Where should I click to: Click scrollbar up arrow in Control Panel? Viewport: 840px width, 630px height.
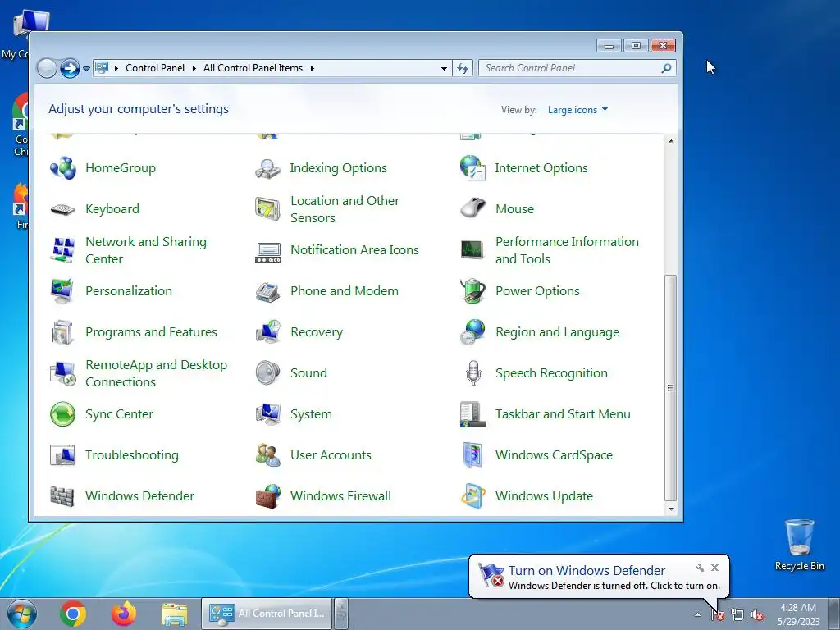(x=671, y=140)
